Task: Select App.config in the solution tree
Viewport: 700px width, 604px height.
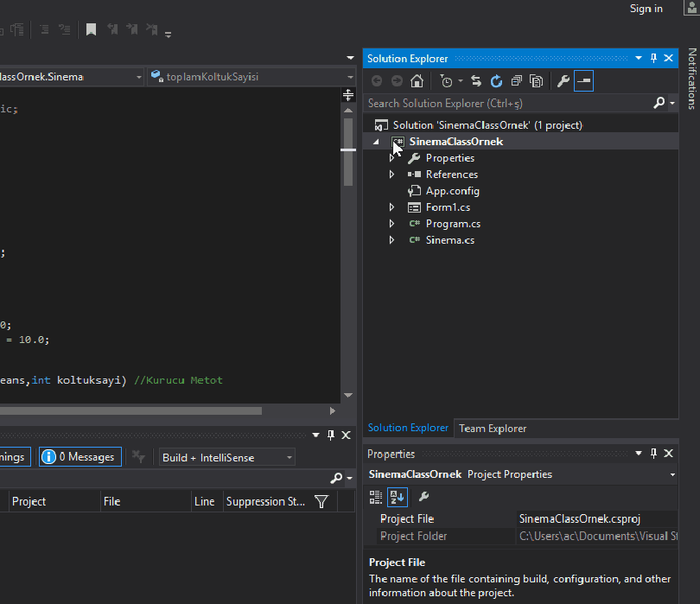Action: (x=452, y=191)
